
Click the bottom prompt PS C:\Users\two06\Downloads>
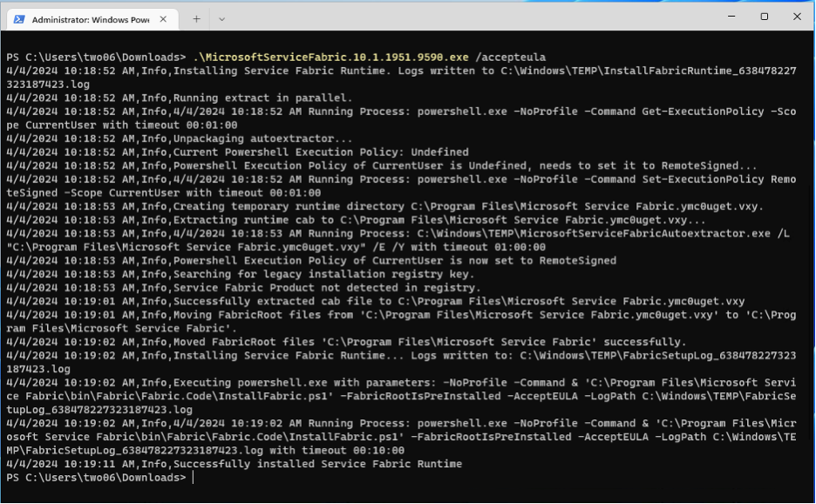[96, 477]
